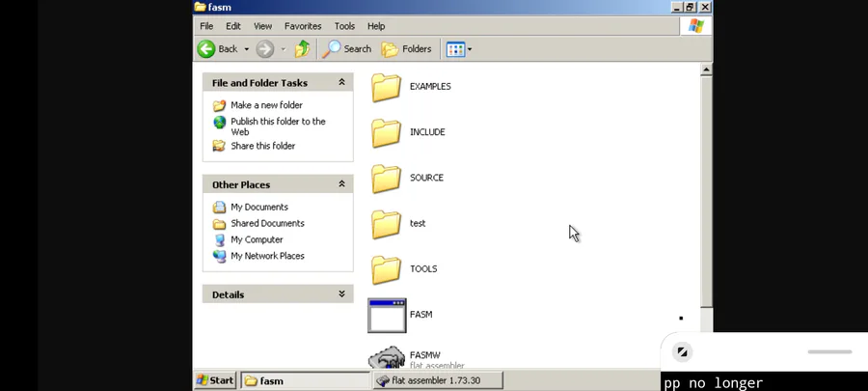The height and width of the screenshot is (391, 868).
Task: Click the INCLUDE folder name
Action: pos(427,132)
